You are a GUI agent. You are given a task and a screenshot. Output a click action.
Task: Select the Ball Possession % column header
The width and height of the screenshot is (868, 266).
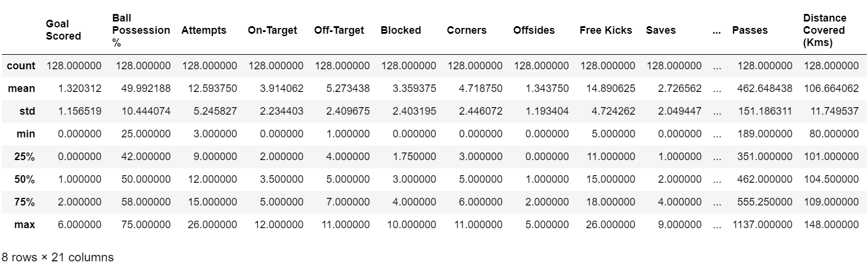click(141, 30)
